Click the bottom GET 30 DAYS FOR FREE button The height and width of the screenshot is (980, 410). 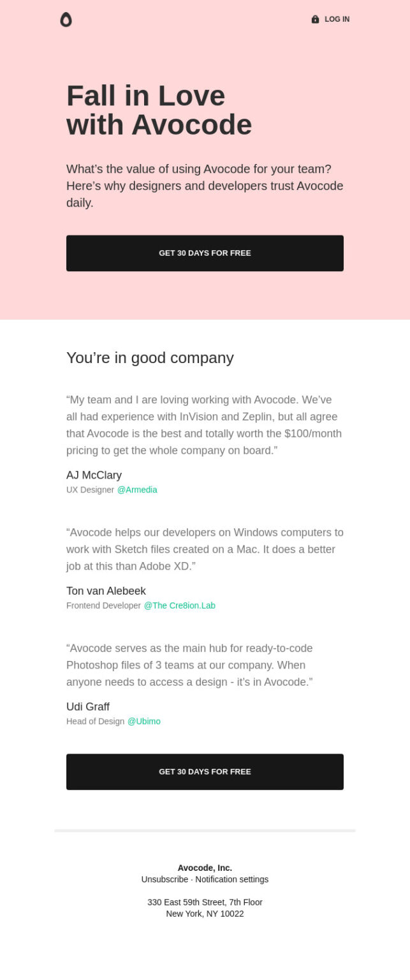point(205,771)
